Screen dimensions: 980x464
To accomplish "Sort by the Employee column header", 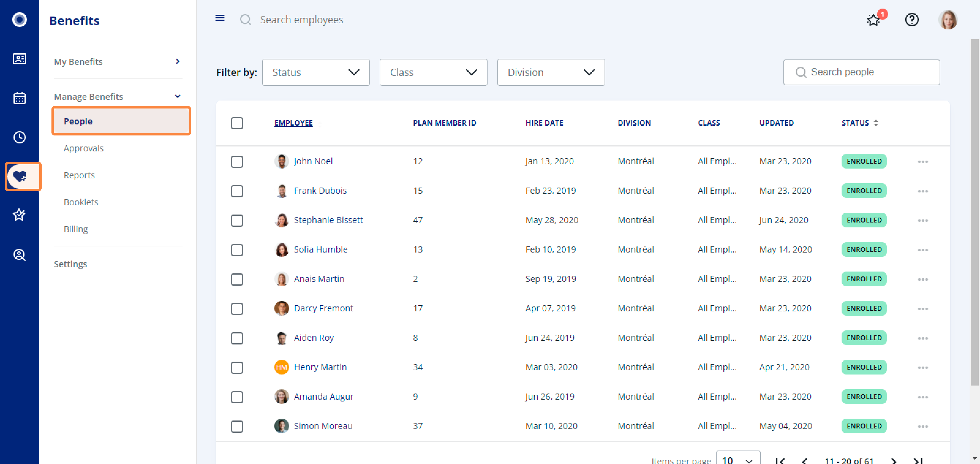I will pyautogui.click(x=293, y=123).
